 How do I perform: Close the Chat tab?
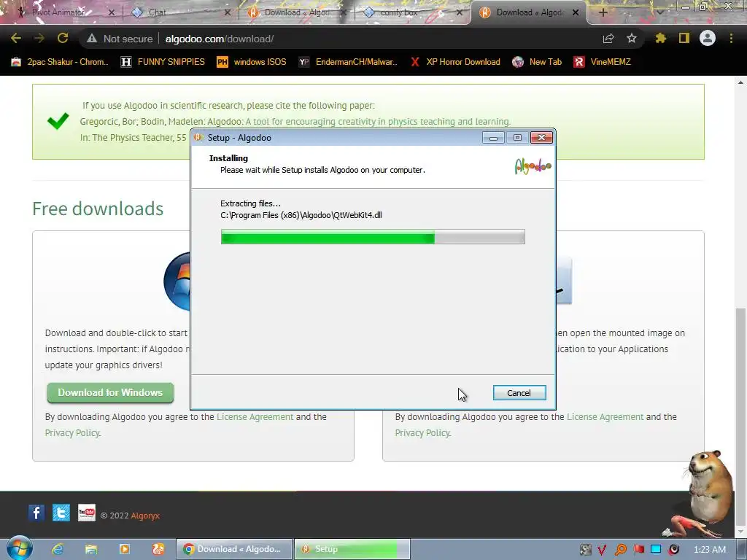[x=228, y=12]
